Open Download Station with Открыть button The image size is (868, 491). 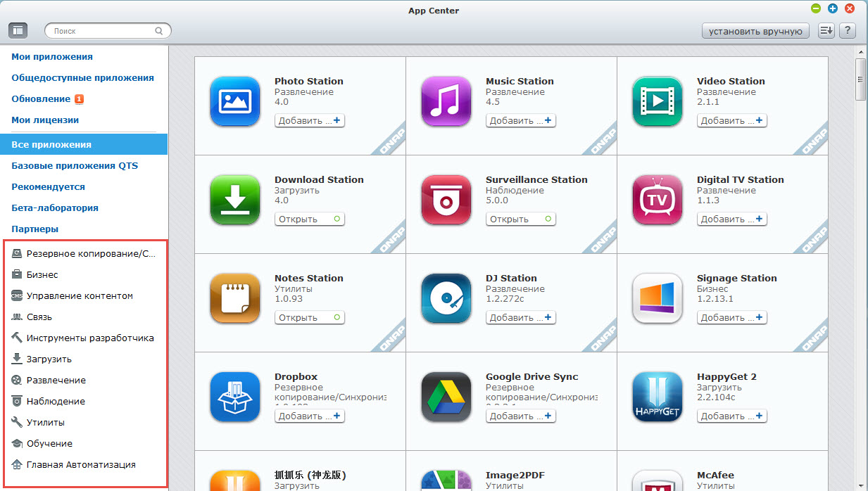(310, 219)
